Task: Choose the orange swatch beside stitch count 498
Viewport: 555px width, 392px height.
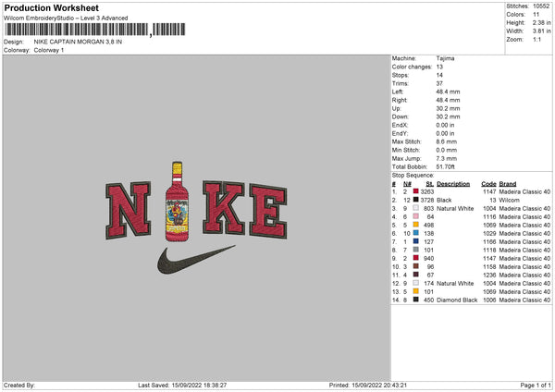Action: [x=416, y=225]
